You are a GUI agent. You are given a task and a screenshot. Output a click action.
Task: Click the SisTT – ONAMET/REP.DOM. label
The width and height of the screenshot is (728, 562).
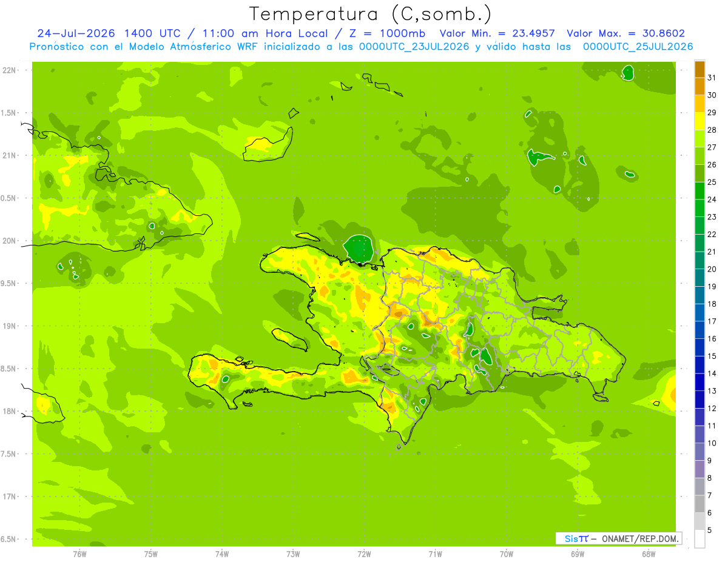point(618,538)
